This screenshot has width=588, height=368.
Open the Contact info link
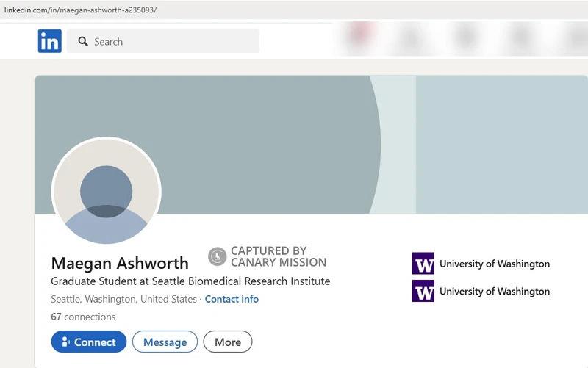tap(232, 299)
